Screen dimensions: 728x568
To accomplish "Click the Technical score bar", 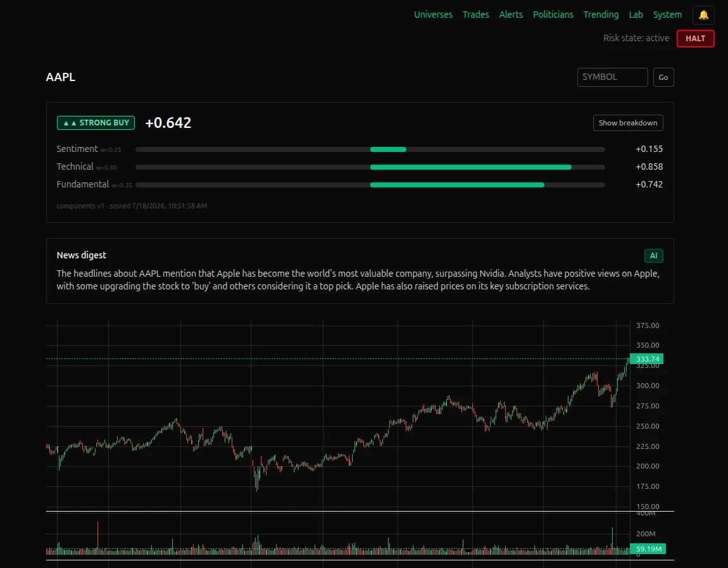I will pyautogui.click(x=370, y=167).
